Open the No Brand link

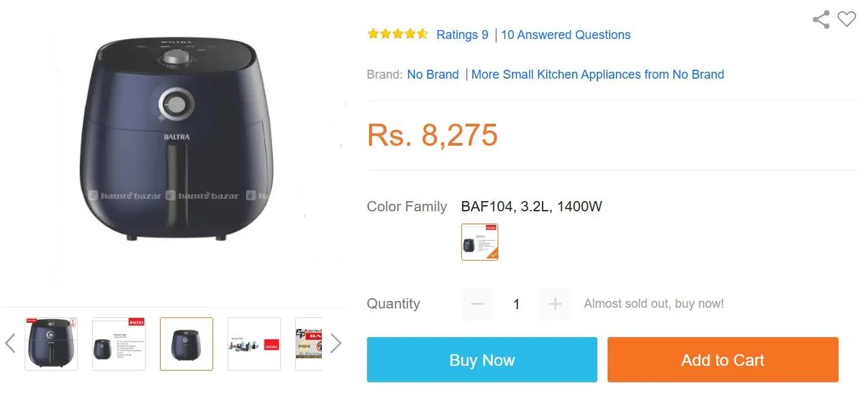[433, 75]
